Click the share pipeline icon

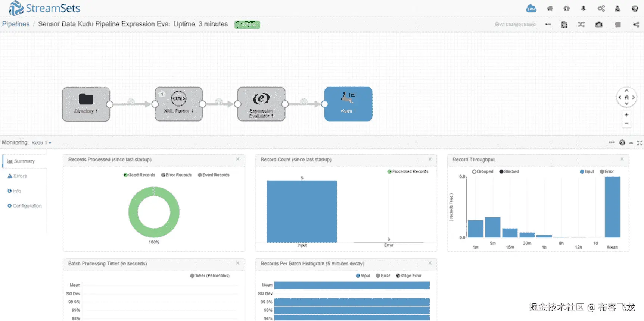tap(636, 25)
